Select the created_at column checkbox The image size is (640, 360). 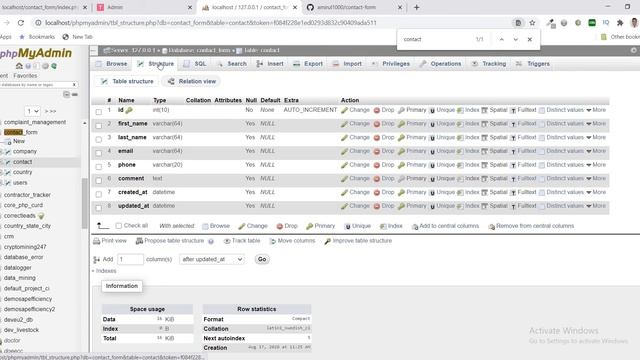(98, 194)
